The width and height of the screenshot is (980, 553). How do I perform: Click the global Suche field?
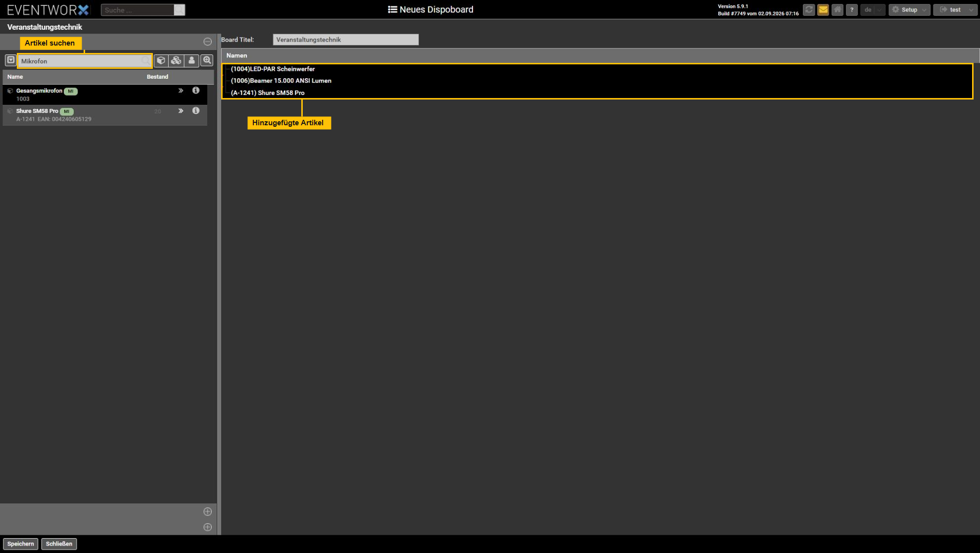coord(138,10)
